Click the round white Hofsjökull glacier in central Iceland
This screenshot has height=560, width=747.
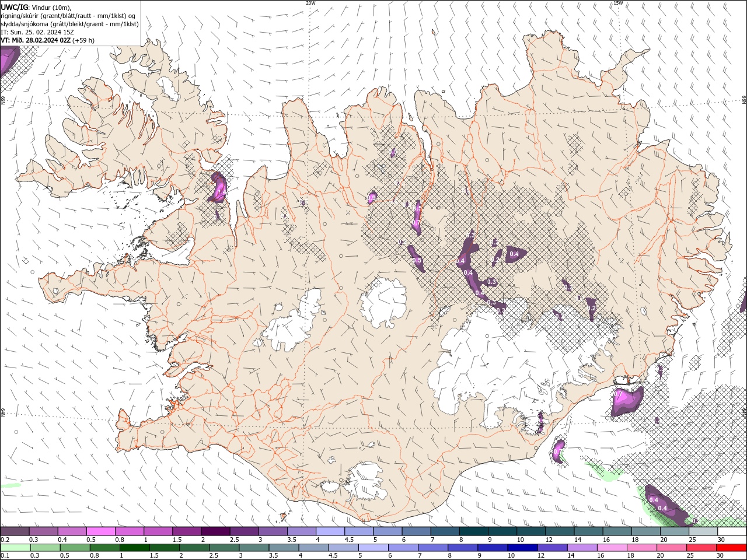pos(384,303)
